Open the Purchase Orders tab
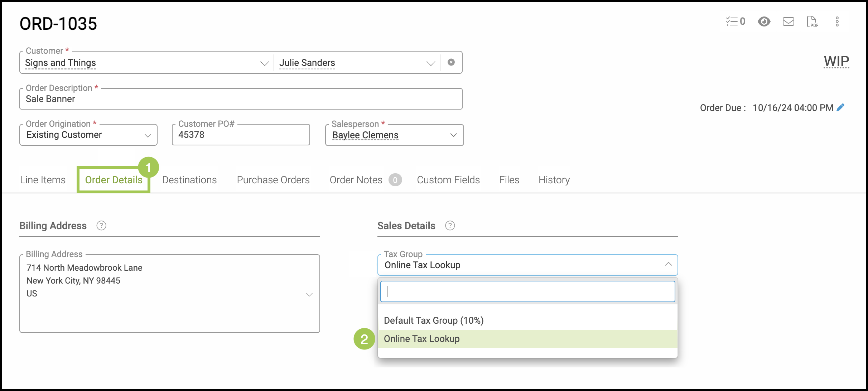Screen dimensions: 868x391 click(x=273, y=180)
